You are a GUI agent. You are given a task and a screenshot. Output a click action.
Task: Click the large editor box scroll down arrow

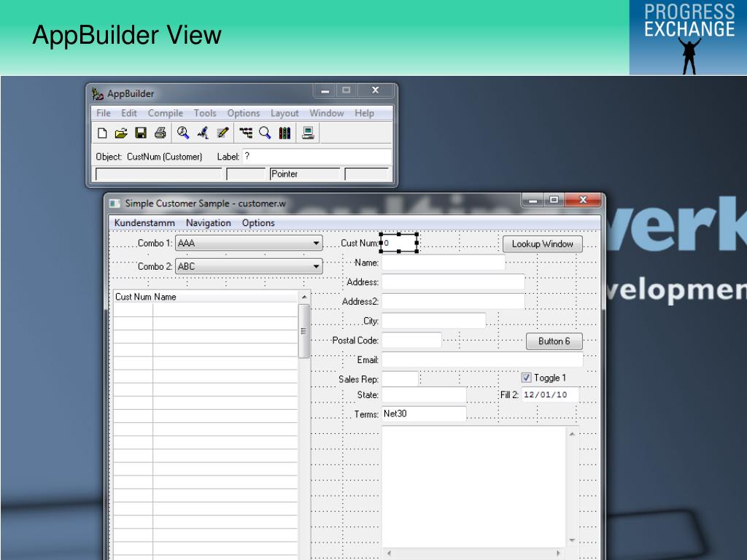(x=572, y=540)
